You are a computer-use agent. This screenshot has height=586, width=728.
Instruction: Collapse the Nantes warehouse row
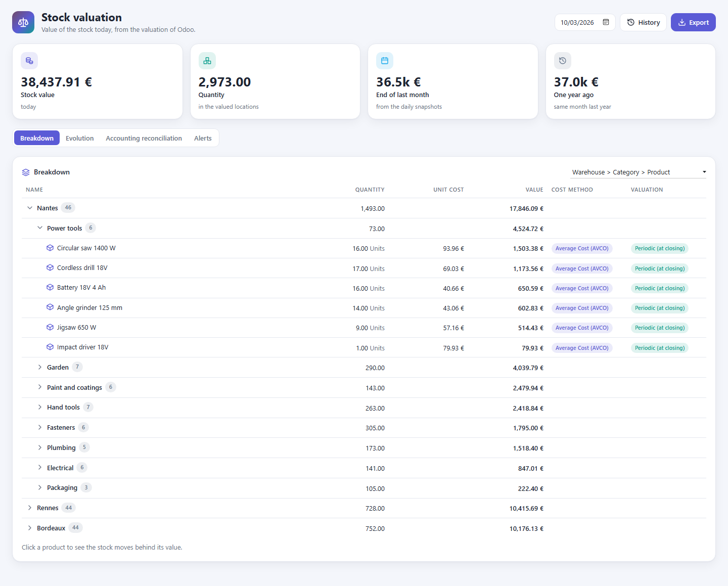pyautogui.click(x=30, y=208)
